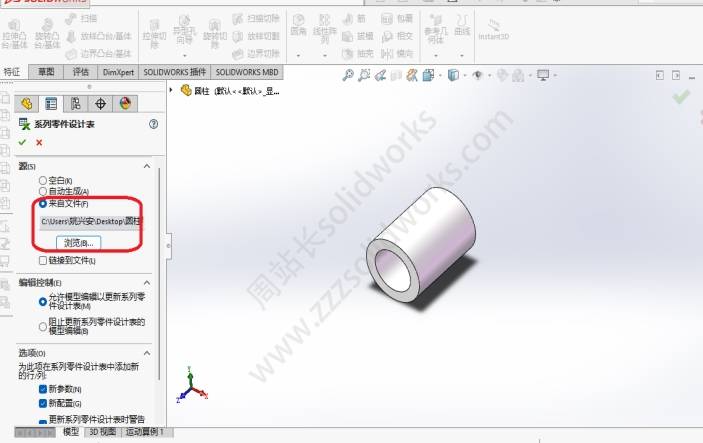Click the Fillet (圆角) tool
The image size is (703, 443).
(x=298, y=25)
